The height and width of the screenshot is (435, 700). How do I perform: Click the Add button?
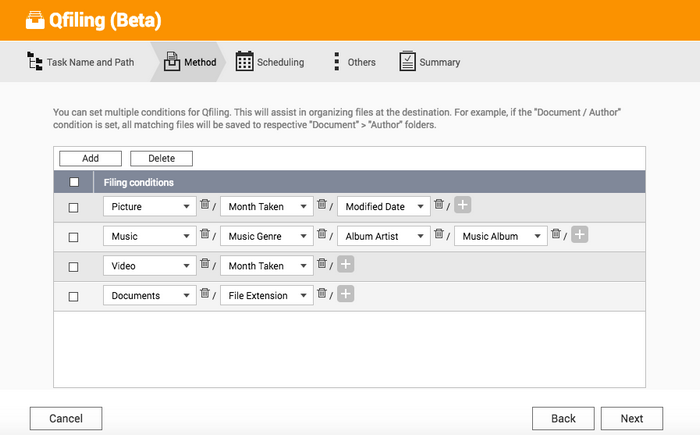pyautogui.click(x=90, y=158)
